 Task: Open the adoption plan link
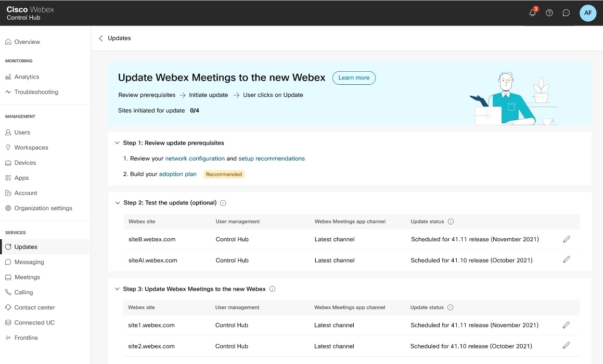point(178,174)
